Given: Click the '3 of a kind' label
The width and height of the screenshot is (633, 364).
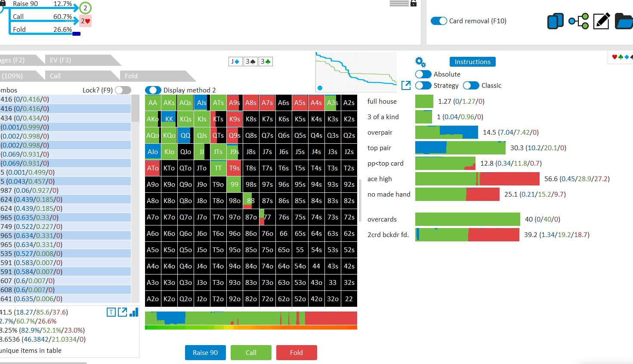Looking at the screenshot, I should tap(383, 117).
